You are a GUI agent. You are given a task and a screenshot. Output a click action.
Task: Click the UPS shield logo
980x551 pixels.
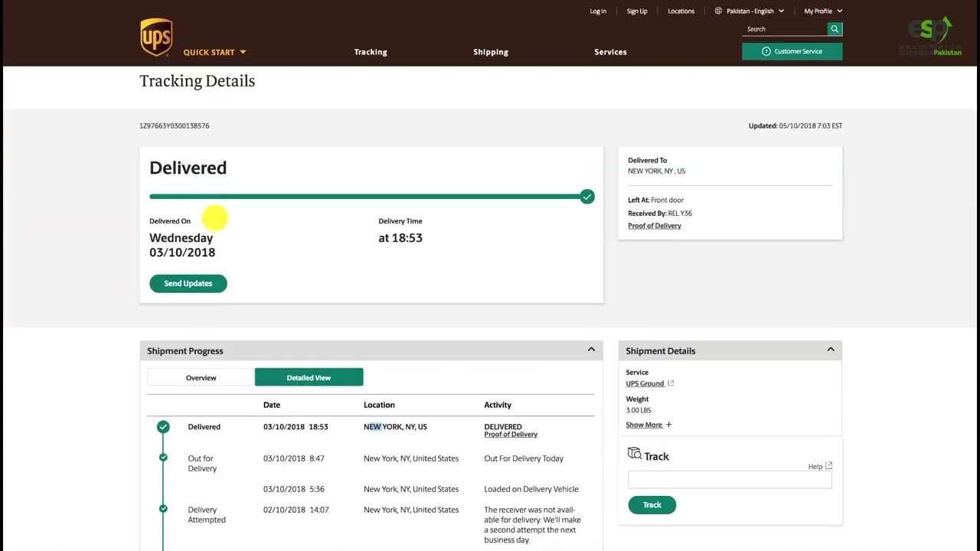point(156,37)
